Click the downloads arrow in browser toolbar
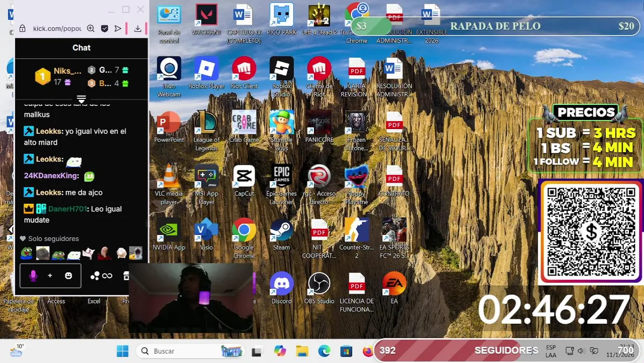 click(138, 29)
